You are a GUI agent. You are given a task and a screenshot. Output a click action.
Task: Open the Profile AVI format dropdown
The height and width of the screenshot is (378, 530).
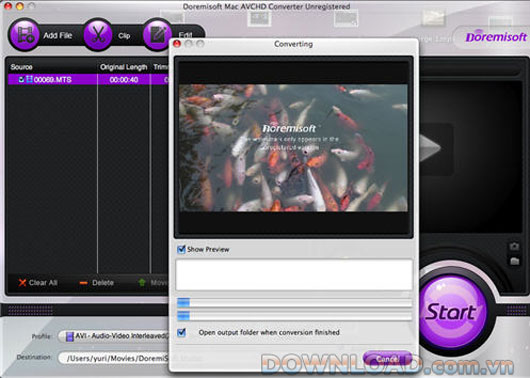click(114, 336)
